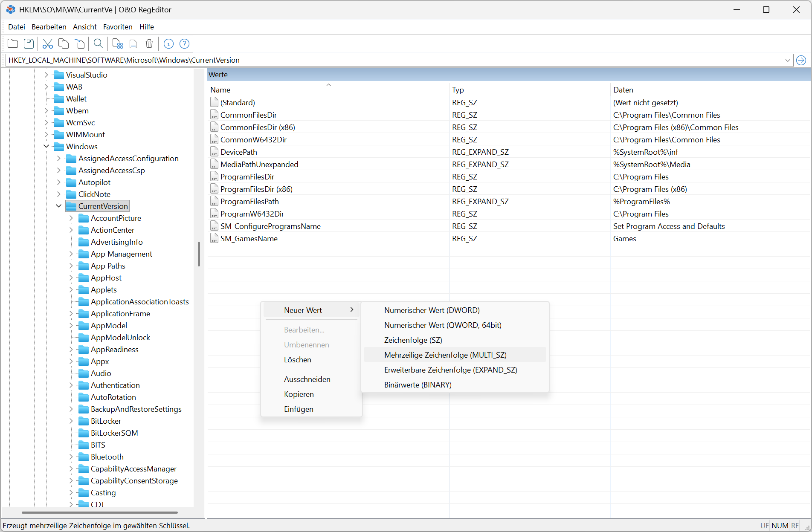Expand the AppReadiness tree node
The width and height of the screenshot is (812, 532).
click(71, 350)
